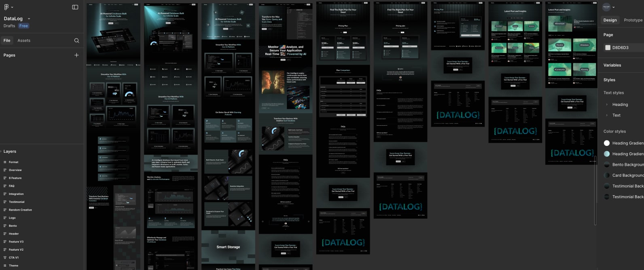Select the Bento layer
Viewport: 644px width, 270px height.
tap(13, 226)
